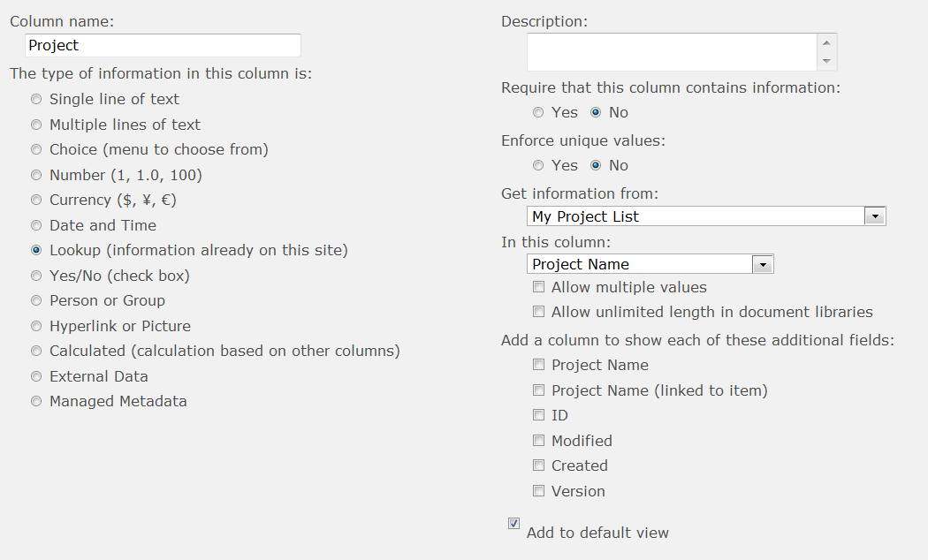Image resolution: width=928 pixels, height=560 pixels.
Task: Set Require column information to Yes
Action: tap(538, 113)
